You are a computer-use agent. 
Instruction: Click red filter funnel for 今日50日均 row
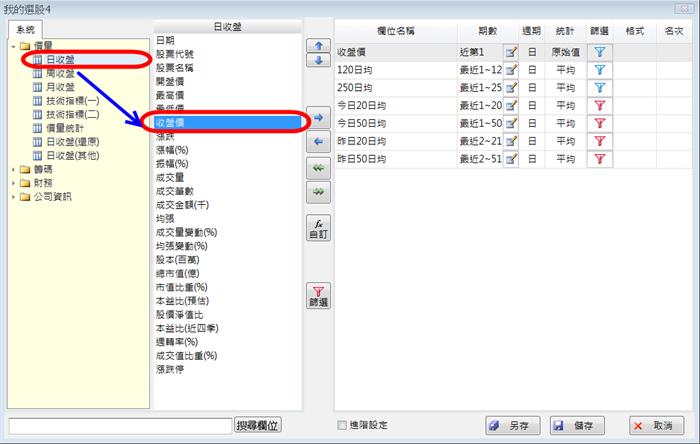pyautogui.click(x=600, y=124)
